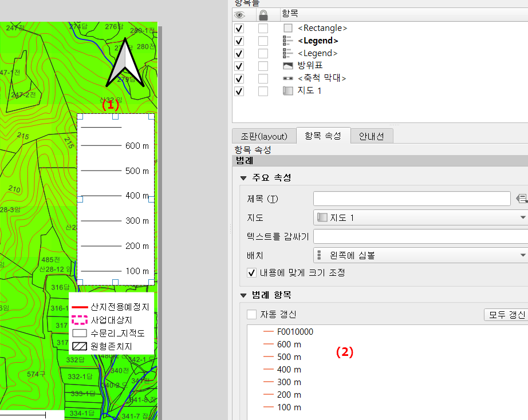Click the 제목 title input field
The height and width of the screenshot is (420, 528).
pyautogui.click(x=412, y=199)
